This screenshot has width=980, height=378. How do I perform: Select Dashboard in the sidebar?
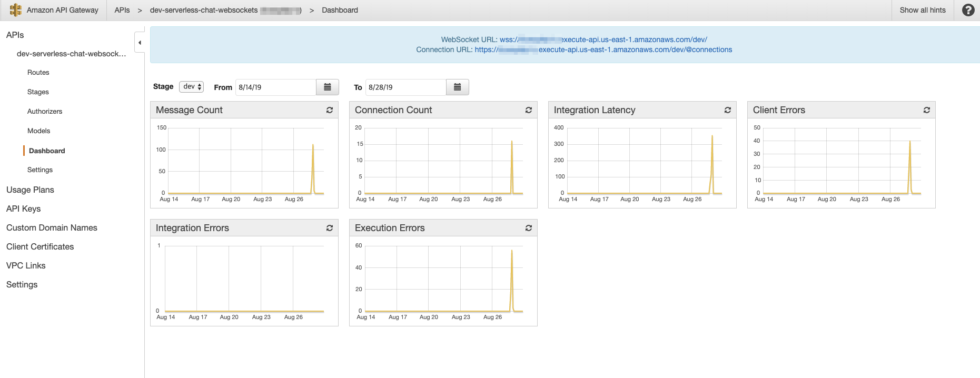click(47, 151)
